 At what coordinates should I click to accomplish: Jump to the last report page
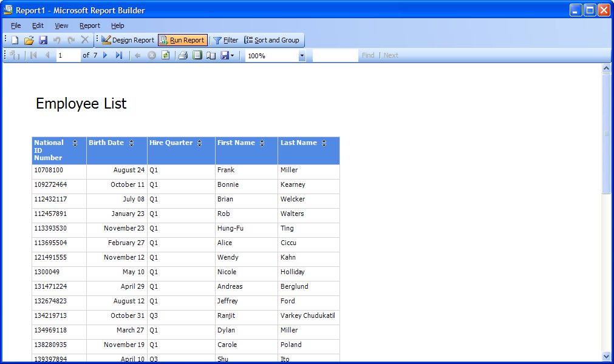(x=118, y=56)
